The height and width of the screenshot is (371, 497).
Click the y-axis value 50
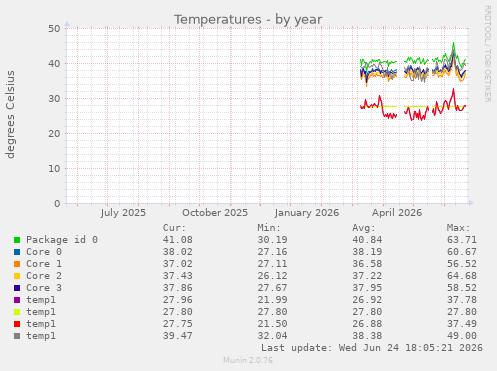tap(54, 29)
